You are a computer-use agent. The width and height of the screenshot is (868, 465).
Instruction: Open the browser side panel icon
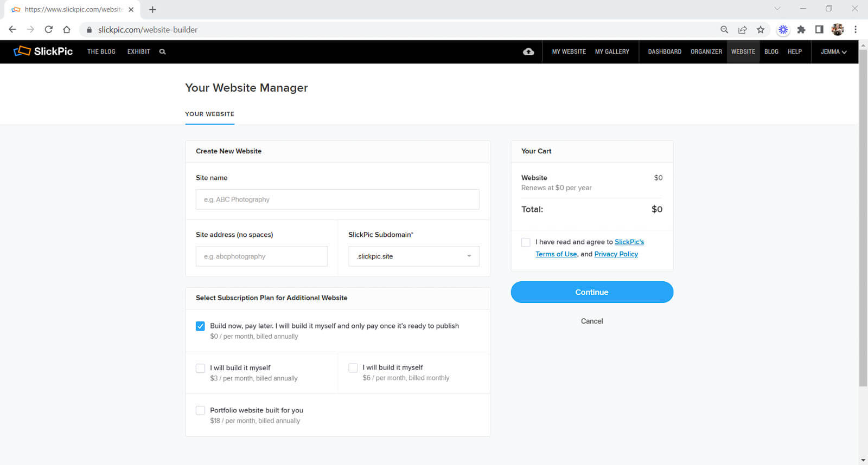click(819, 30)
